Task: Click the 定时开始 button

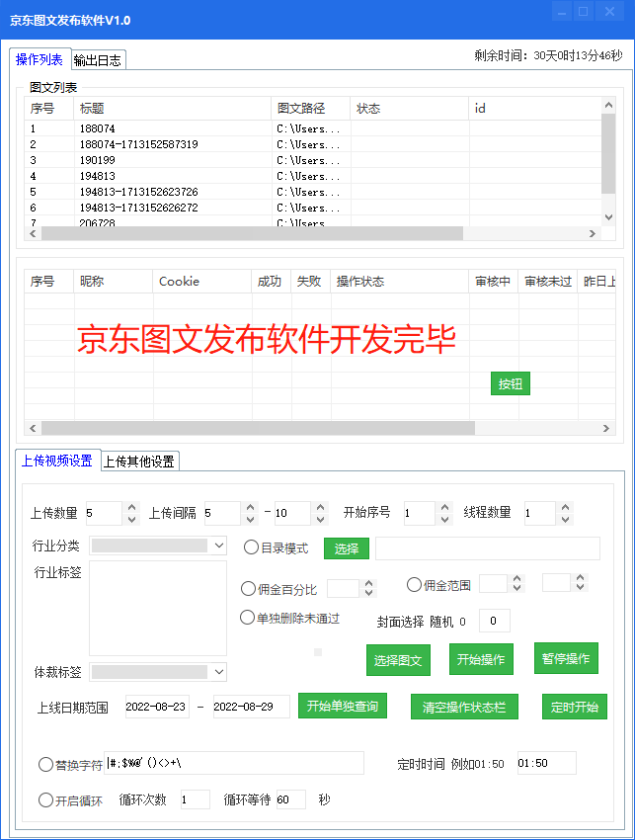Action: pyautogui.click(x=575, y=707)
